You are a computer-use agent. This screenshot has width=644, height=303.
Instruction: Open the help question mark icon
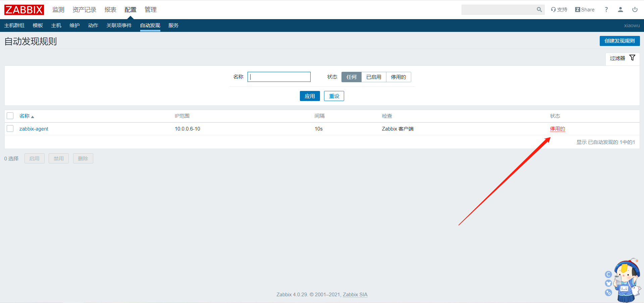tap(606, 10)
